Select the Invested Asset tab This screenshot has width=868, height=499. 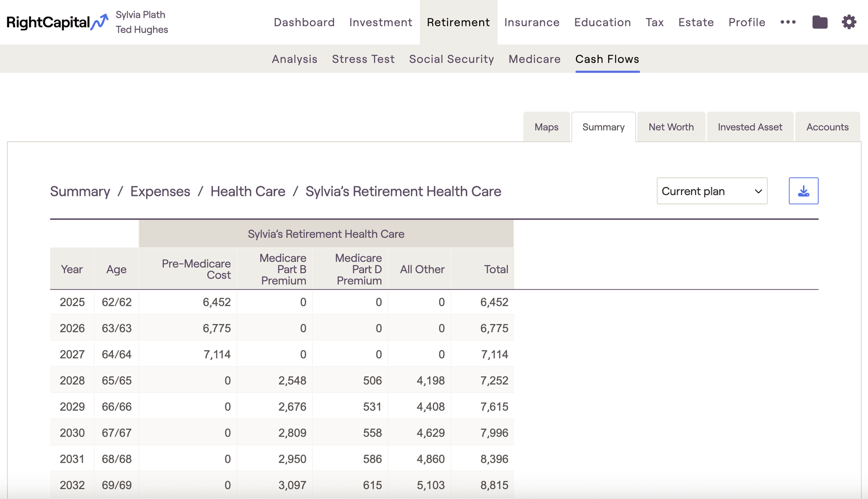750,127
